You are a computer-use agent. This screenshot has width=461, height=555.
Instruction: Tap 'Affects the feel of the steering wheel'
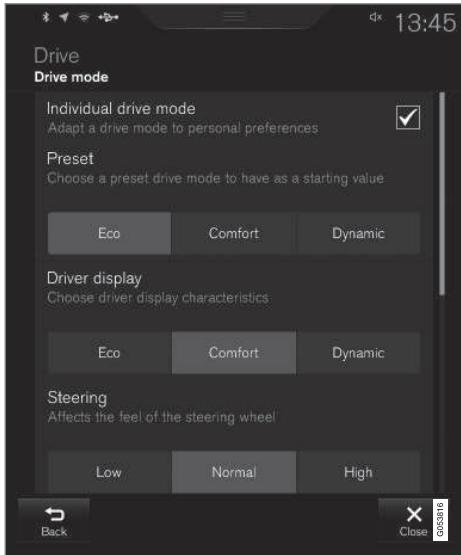[161, 417]
